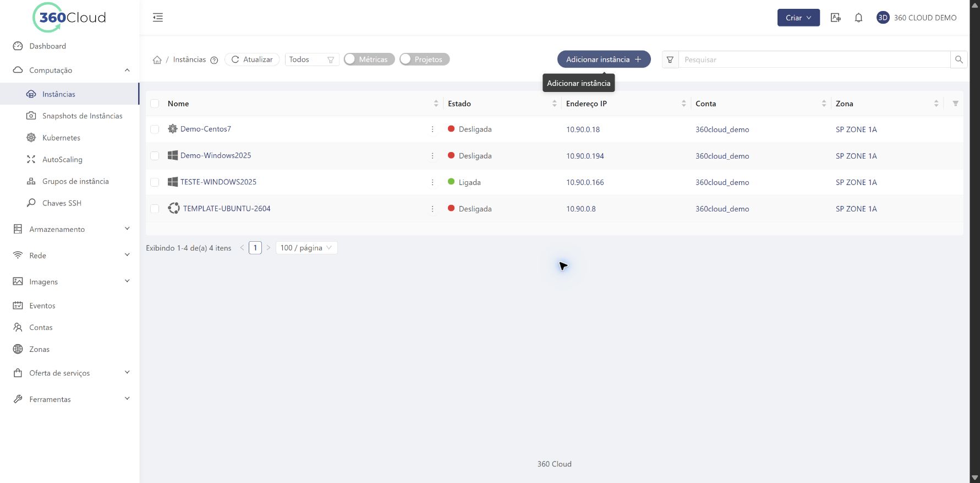The width and height of the screenshot is (980, 483).
Task: Open the notifications bell
Action: click(858, 18)
